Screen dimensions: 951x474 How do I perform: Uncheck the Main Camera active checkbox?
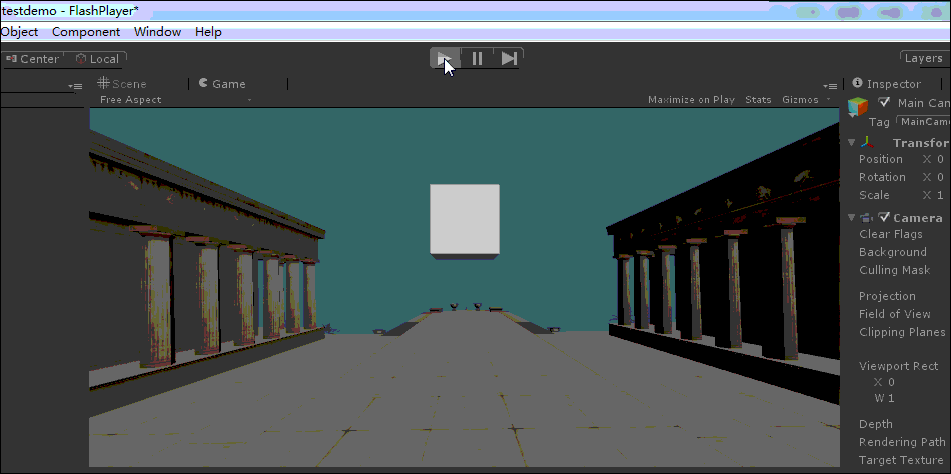coord(884,103)
